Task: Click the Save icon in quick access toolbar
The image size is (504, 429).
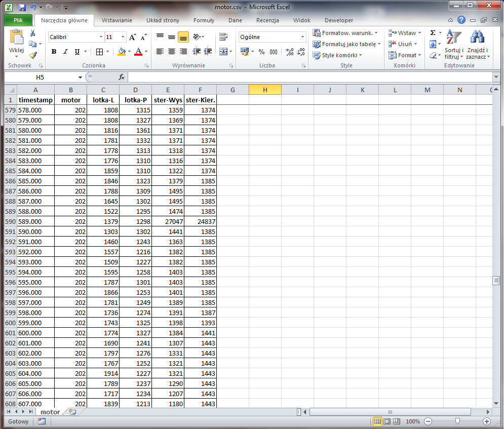Action: click(x=22, y=8)
